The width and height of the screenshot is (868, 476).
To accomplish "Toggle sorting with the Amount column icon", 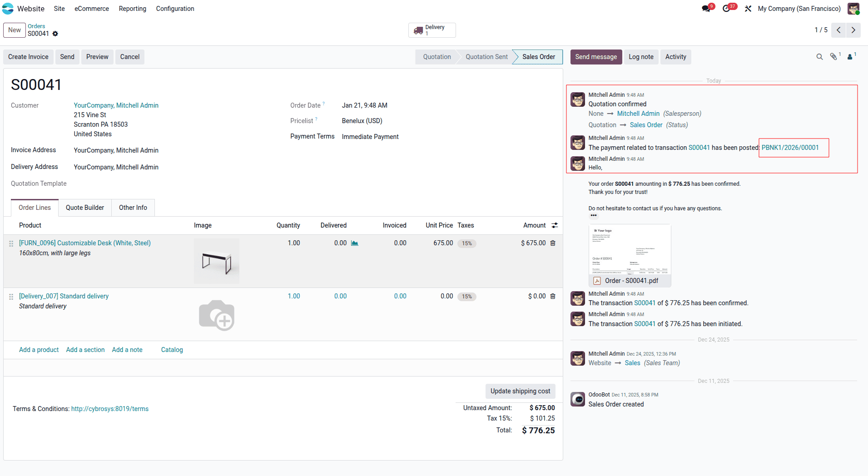I will [x=555, y=225].
